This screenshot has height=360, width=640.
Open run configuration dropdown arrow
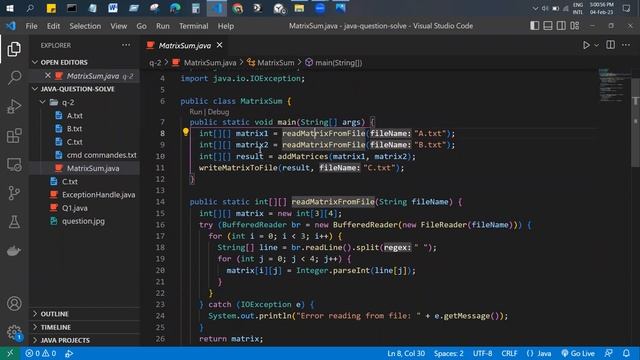pyautogui.click(x=596, y=45)
